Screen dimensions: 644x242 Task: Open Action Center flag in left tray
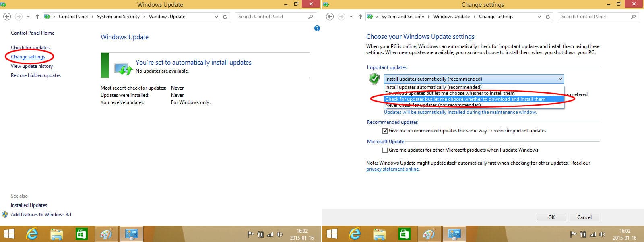250,234
